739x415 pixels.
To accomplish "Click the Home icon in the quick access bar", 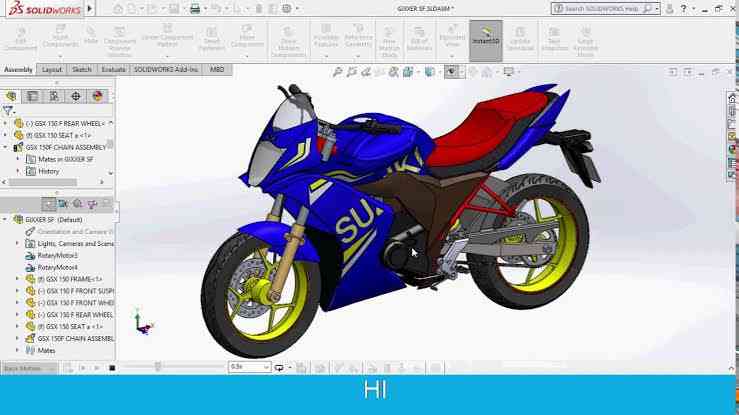I will (118, 8).
